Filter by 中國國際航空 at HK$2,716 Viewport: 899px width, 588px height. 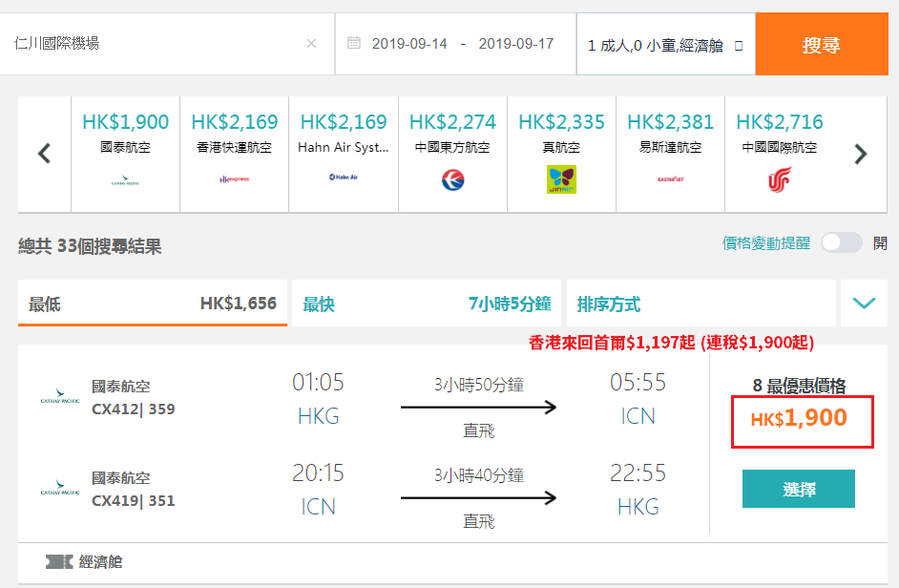(x=780, y=154)
